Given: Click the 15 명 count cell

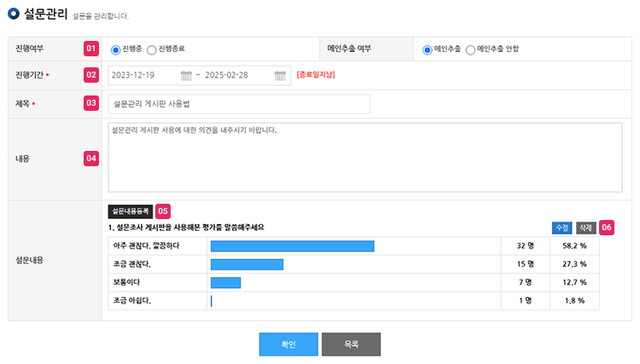Looking at the screenshot, I should click(x=526, y=264).
